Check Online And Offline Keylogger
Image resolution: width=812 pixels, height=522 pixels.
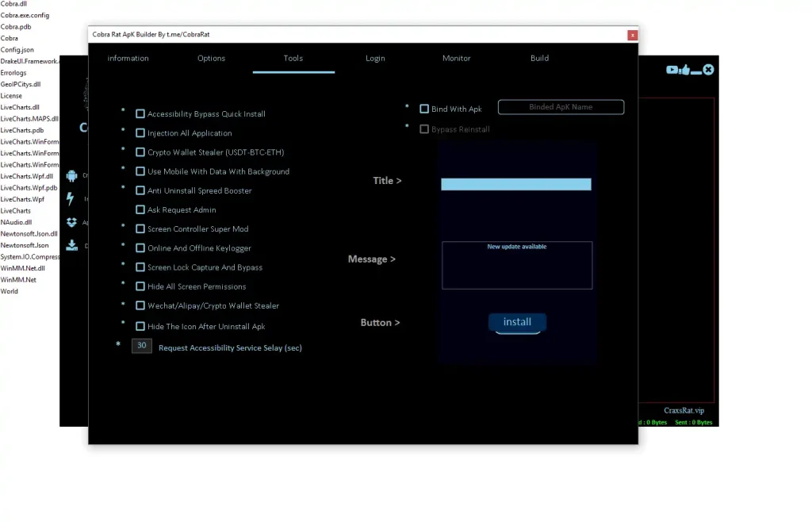click(x=140, y=248)
